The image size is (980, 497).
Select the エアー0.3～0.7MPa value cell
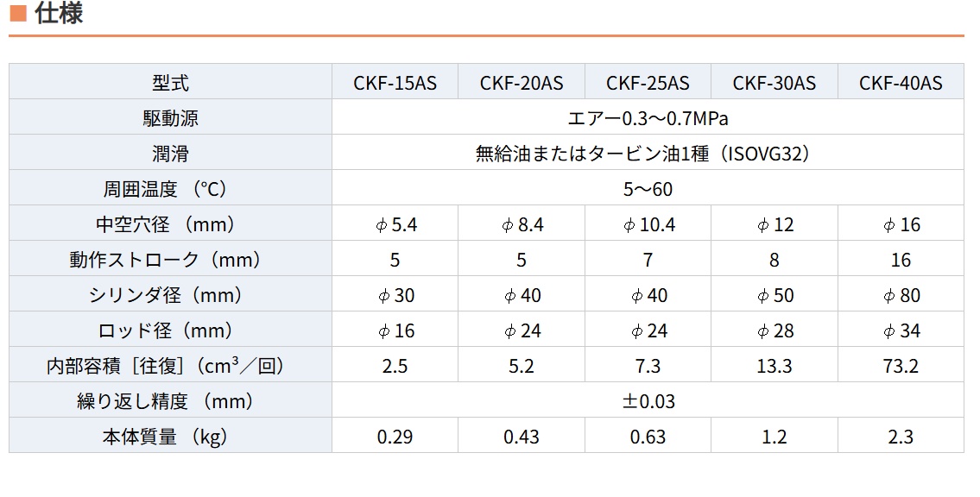(x=648, y=118)
